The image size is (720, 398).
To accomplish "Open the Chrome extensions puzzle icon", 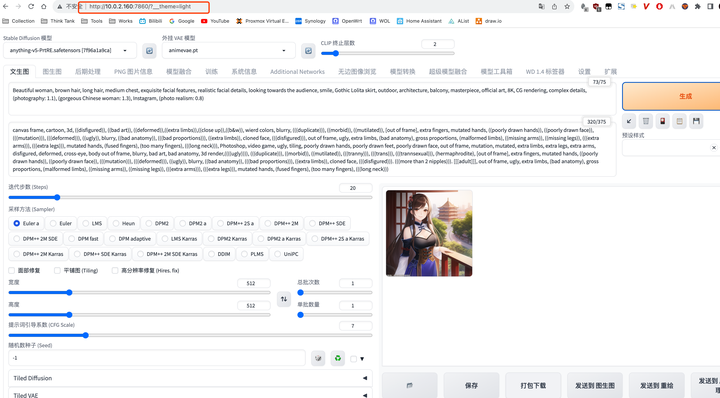I will pyautogui.click(x=698, y=6).
